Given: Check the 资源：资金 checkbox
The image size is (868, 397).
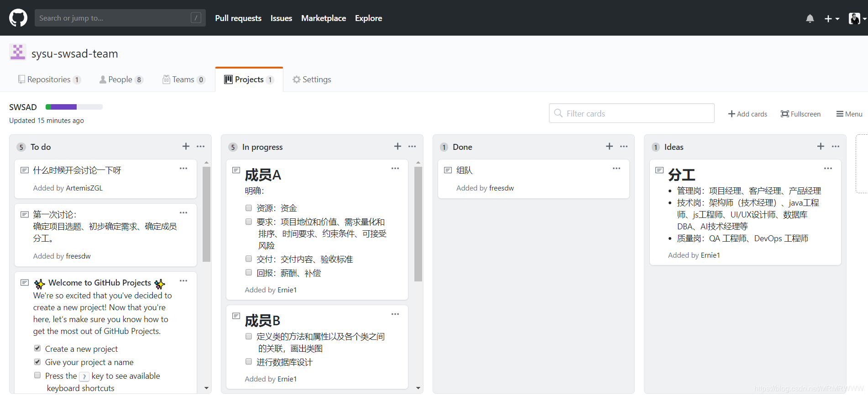Looking at the screenshot, I should click(249, 208).
